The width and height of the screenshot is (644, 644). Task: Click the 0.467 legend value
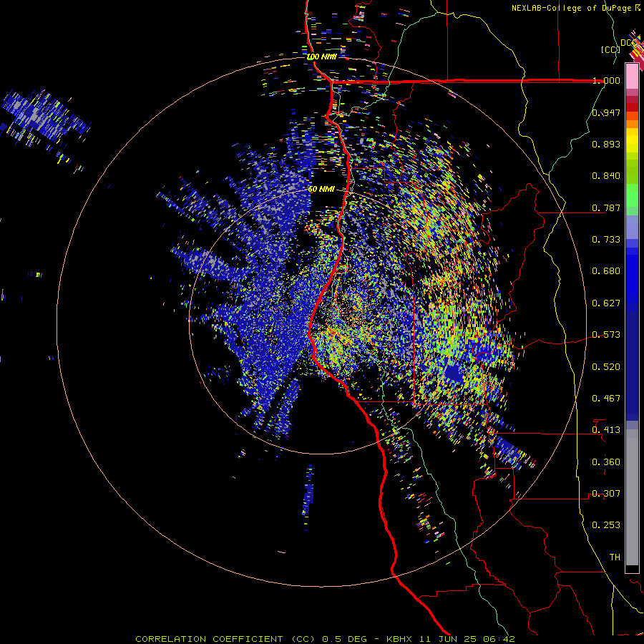pyautogui.click(x=606, y=399)
